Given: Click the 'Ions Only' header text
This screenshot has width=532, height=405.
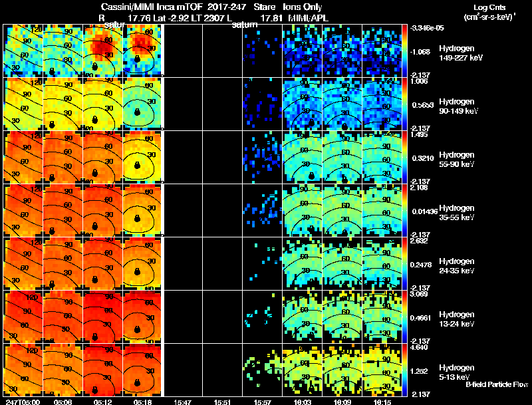Looking at the screenshot, I should (303, 7).
